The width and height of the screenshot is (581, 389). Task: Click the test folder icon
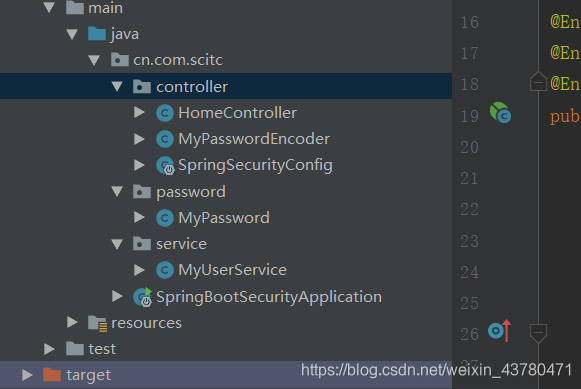point(75,349)
